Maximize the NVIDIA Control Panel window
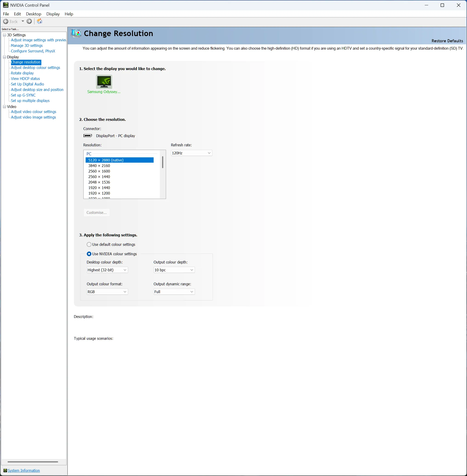 click(442, 5)
